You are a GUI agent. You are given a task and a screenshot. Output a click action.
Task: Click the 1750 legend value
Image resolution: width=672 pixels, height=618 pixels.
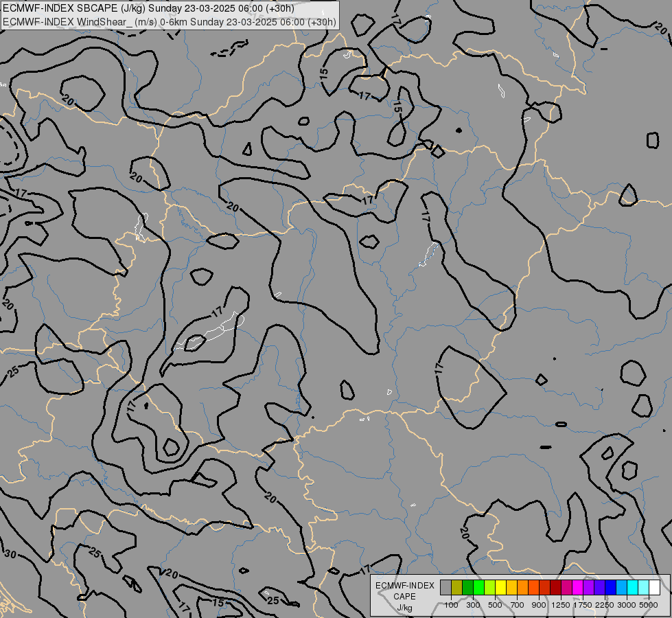(583, 605)
